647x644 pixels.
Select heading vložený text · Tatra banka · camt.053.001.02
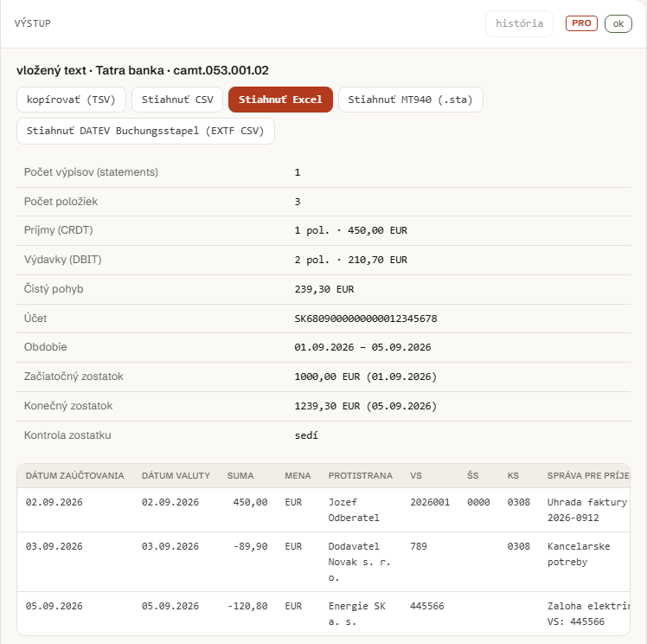click(143, 70)
